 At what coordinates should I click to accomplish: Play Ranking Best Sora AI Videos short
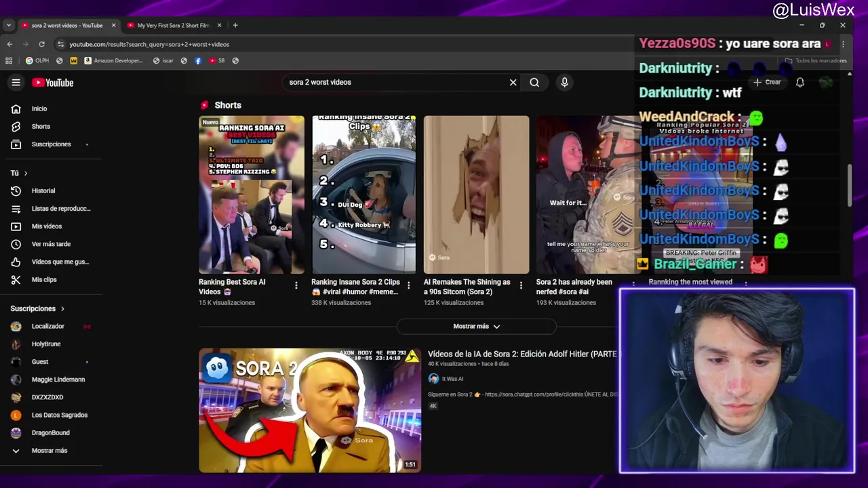coord(252,195)
